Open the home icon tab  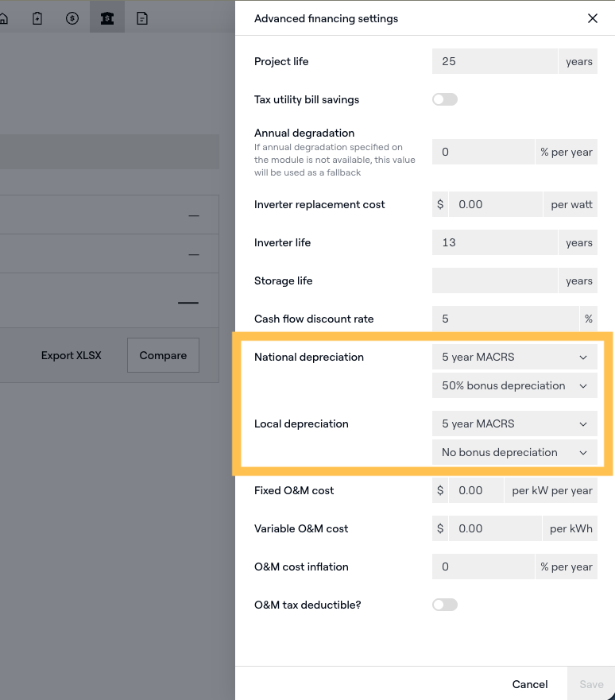coord(3,18)
